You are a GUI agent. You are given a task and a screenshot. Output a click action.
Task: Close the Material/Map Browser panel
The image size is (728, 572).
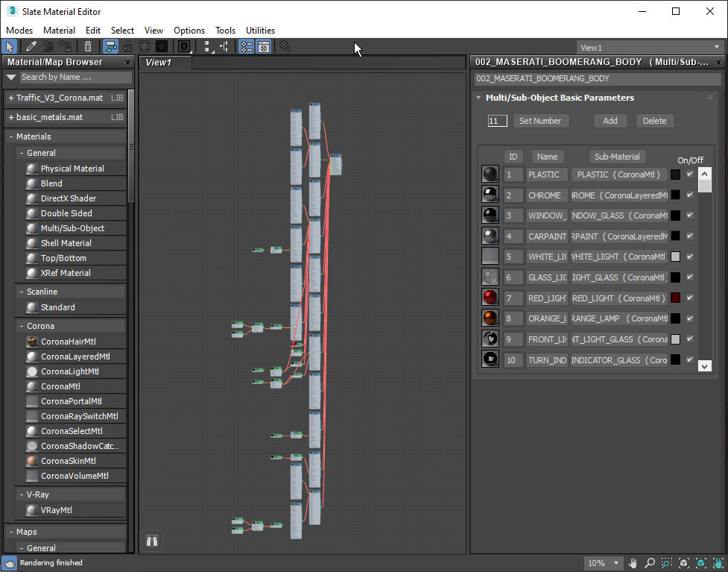[x=127, y=63]
